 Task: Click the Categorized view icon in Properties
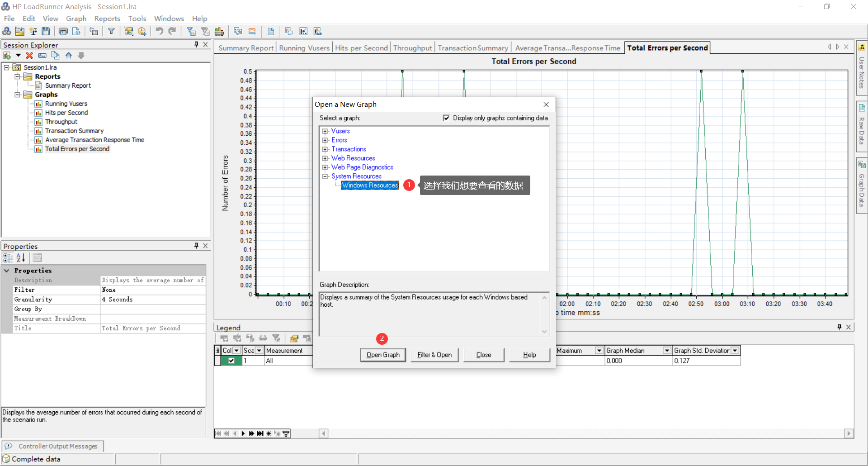8,258
